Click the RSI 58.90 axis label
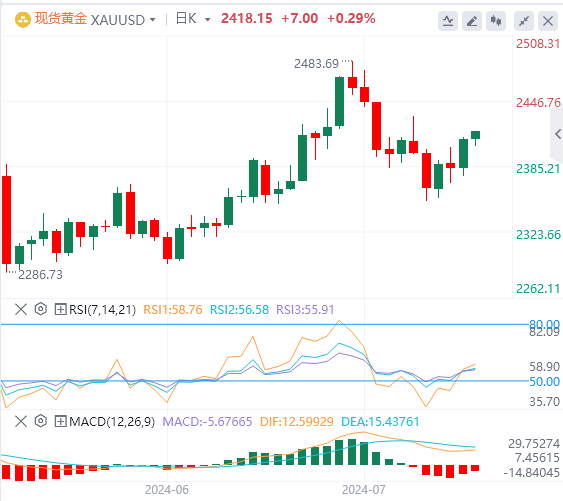Screen dimensions: 563x501 pos(545,367)
